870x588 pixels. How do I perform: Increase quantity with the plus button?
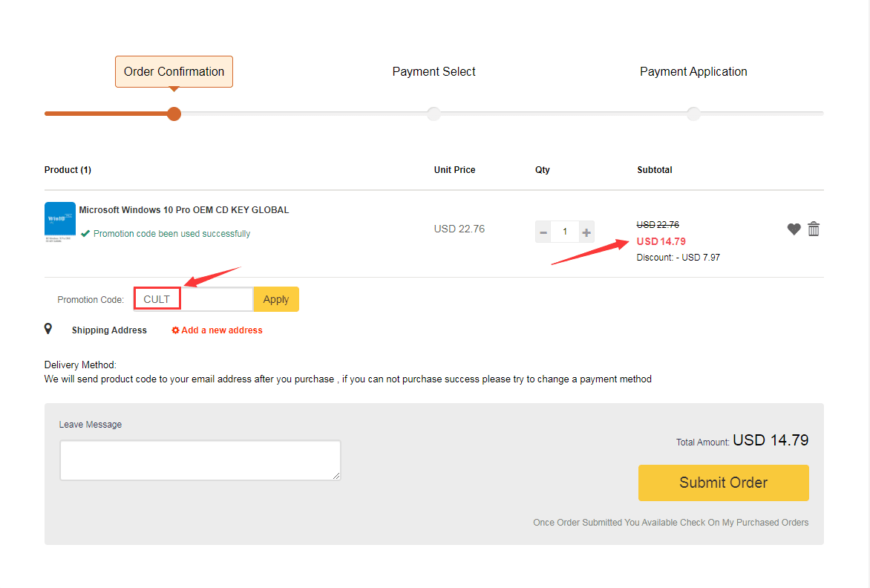point(586,232)
